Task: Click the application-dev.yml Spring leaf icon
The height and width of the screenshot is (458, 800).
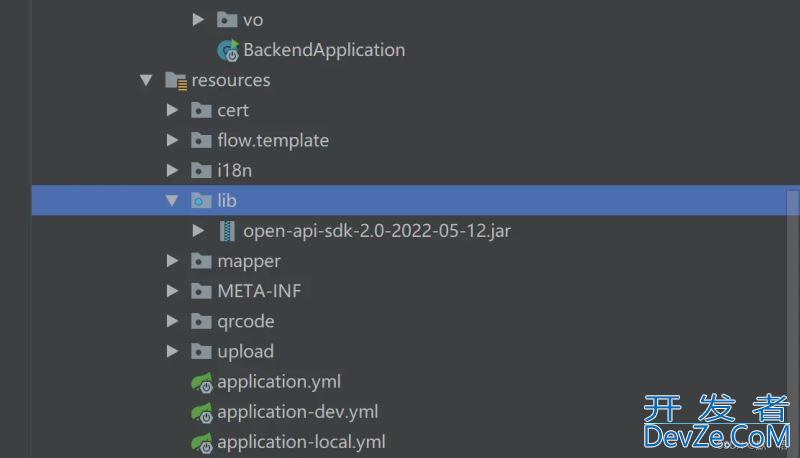Action: pyautogui.click(x=202, y=413)
